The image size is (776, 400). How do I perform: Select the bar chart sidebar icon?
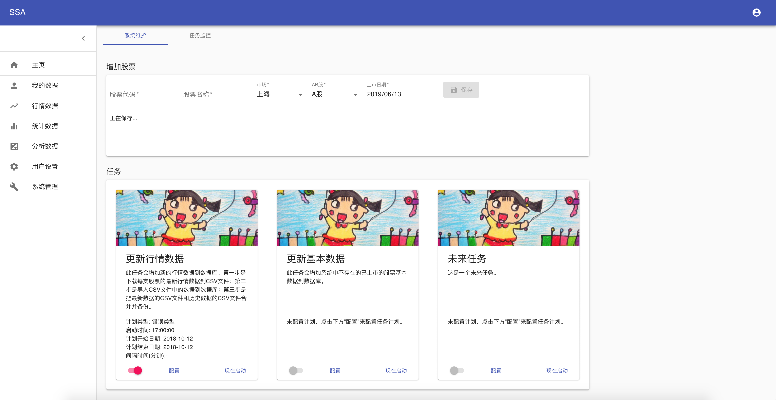click(x=14, y=126)
